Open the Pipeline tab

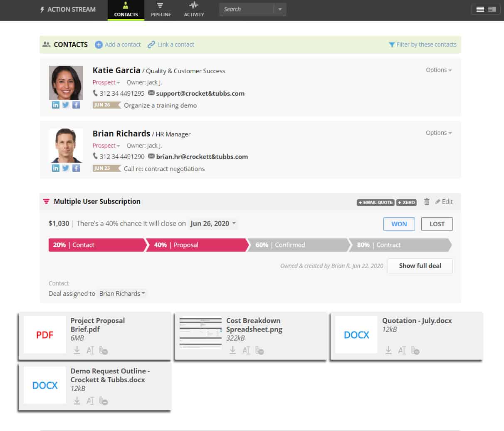point(161,10)
